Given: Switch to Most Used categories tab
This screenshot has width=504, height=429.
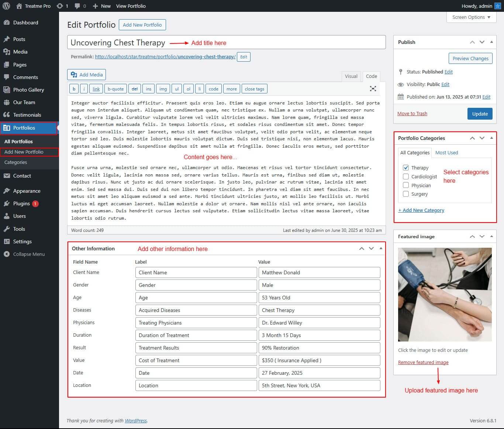Looking at the screenshot, I should [446, 152].
